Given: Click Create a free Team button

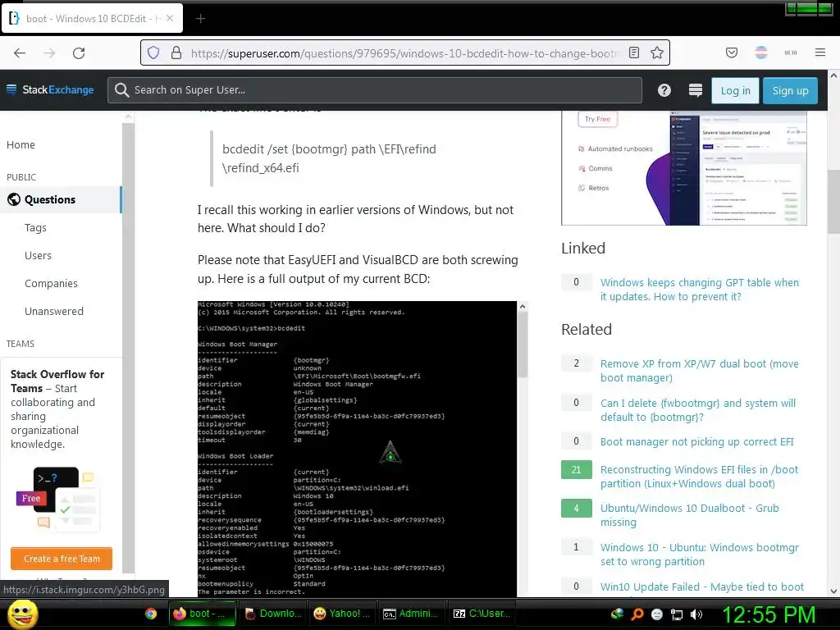Looking at the screenshot, I should (62, 559).
